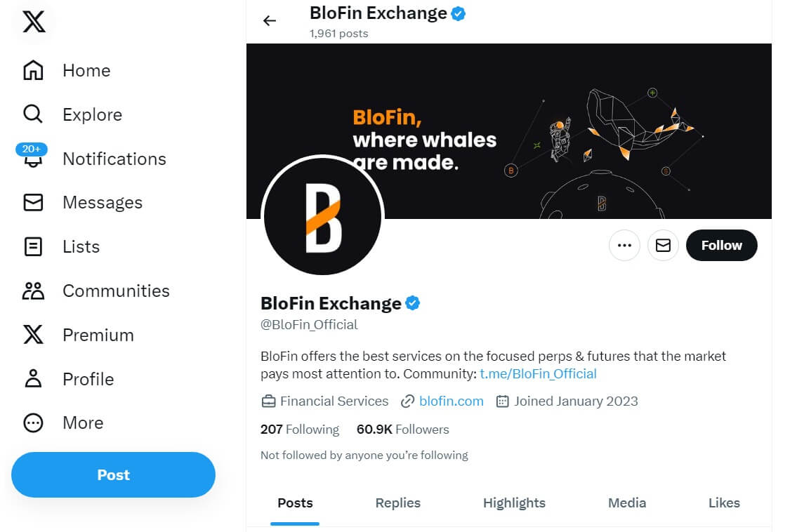This screenshot has width=797, height=532.
Task: Follow the BloFin Exchange account
Action: tap(721, 245)
